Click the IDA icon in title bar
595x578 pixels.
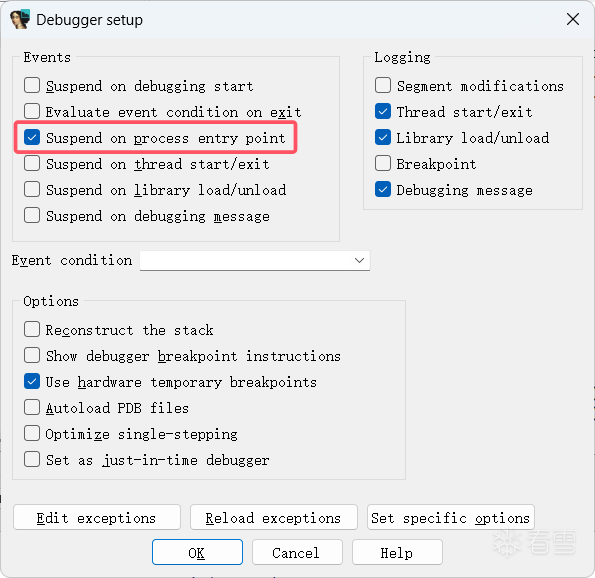[20, 19]
